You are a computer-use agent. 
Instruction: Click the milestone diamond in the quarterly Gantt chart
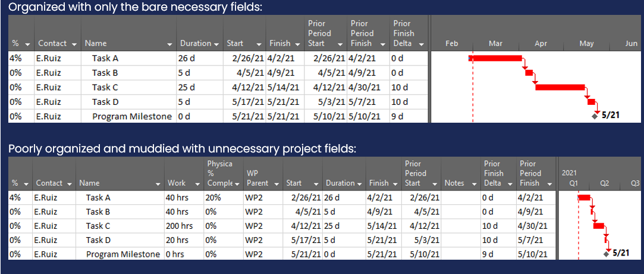click(605, 254)
